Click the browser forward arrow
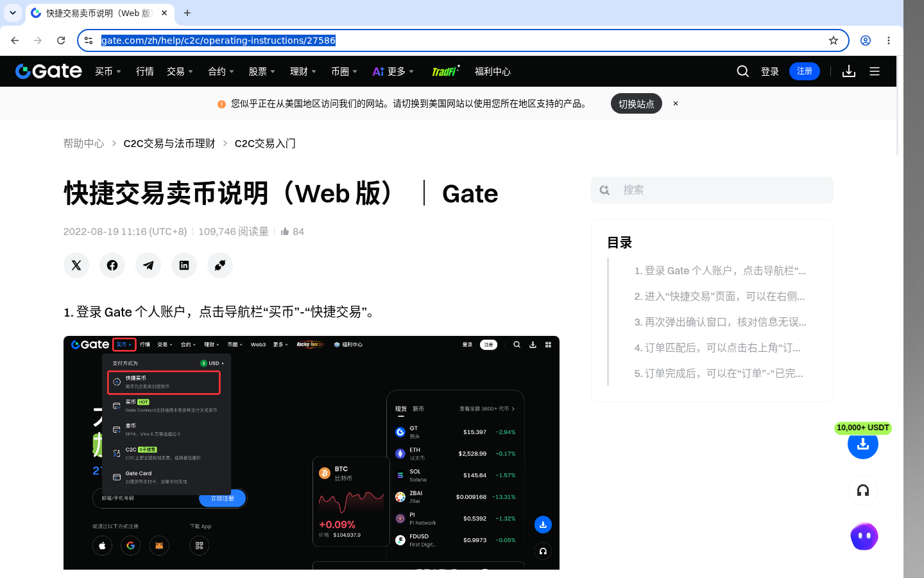This screenshot has width=924, height=578. click(38, 40)
